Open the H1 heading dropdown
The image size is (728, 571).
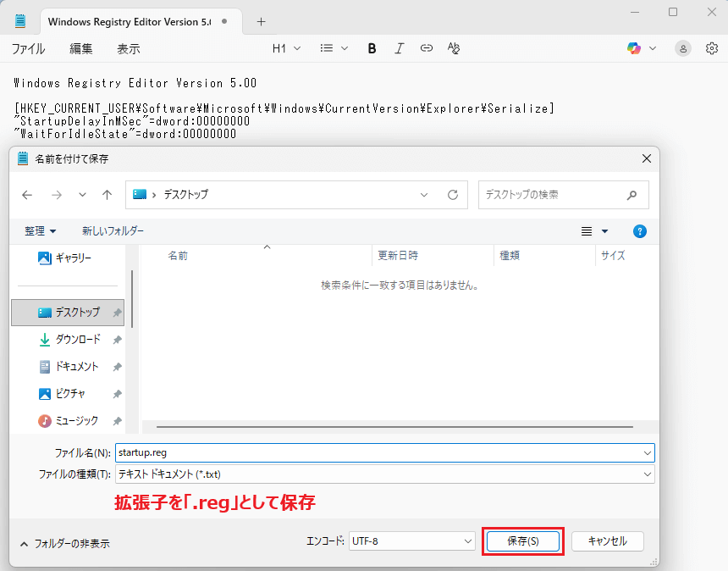click(x=286, y=48)
